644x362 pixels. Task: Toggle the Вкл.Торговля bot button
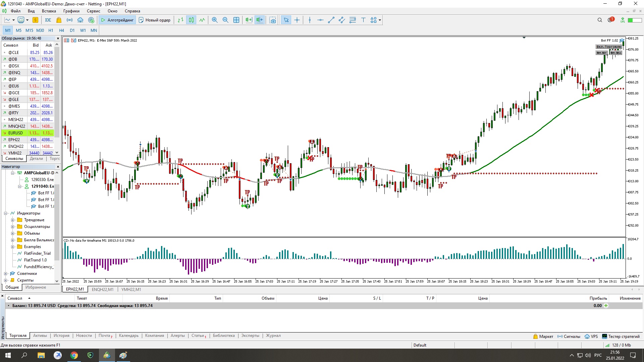tap(608, 47)
